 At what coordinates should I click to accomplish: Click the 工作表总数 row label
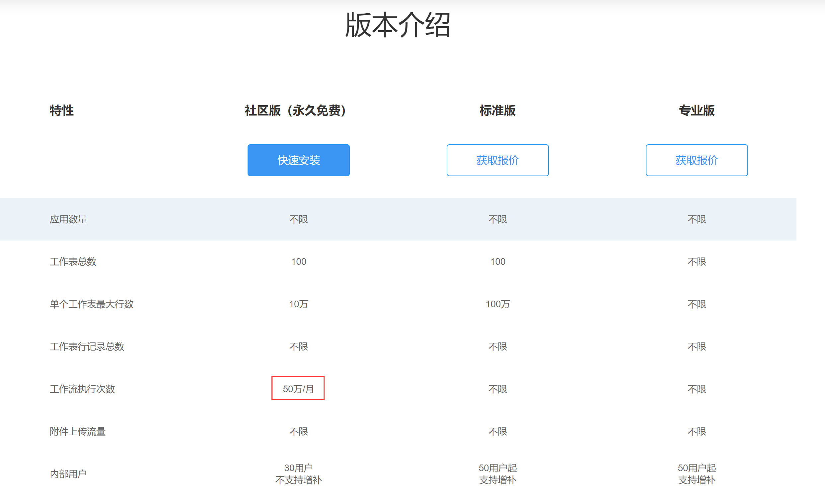(73, 261)
